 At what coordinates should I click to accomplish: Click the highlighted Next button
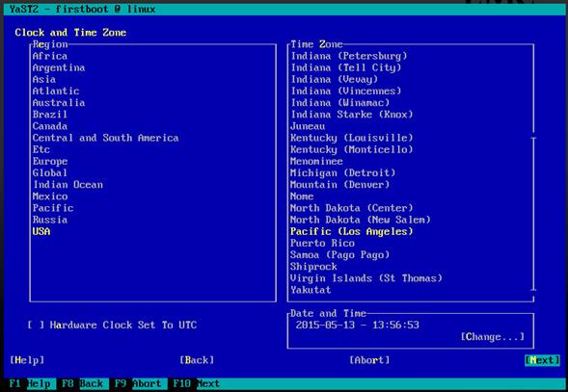[542, 360]
